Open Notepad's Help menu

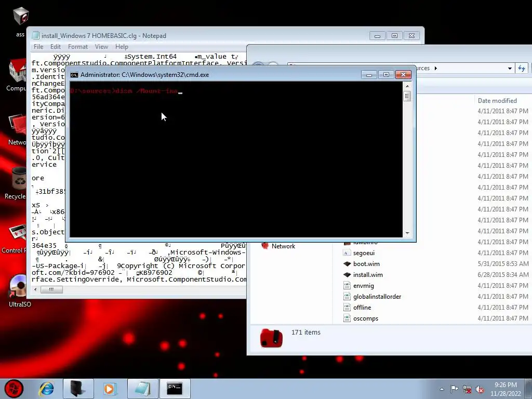122,47
